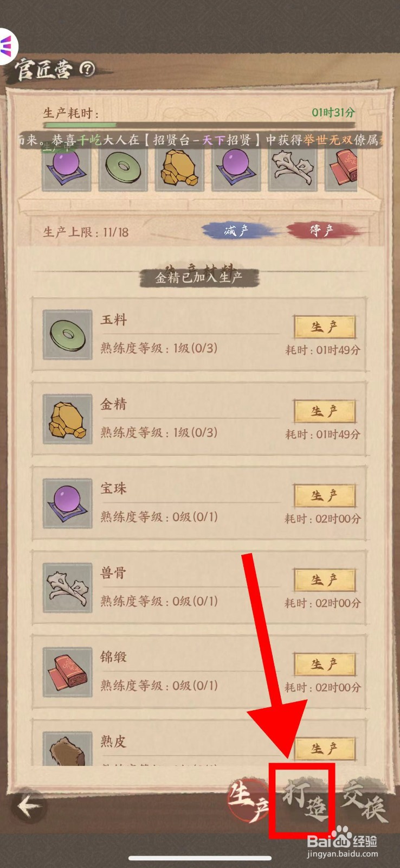Click the 停产 stop production button

pyautogui.click(x=322, y=231)
